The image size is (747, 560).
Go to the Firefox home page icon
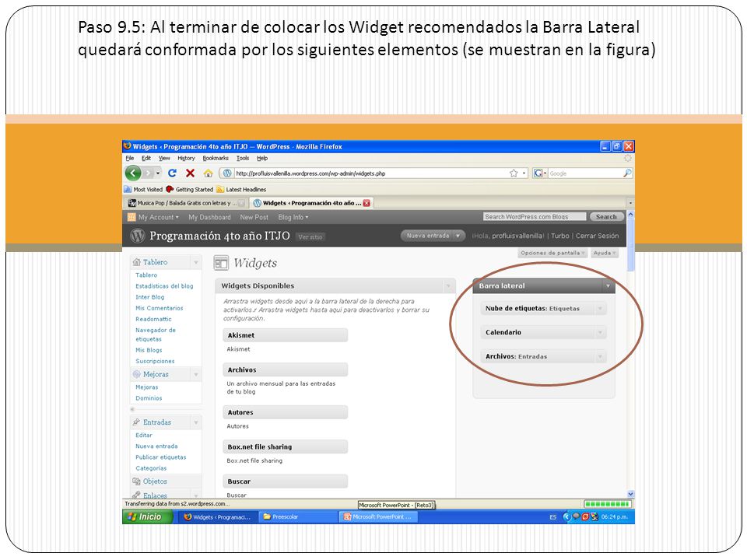point(209,173)
